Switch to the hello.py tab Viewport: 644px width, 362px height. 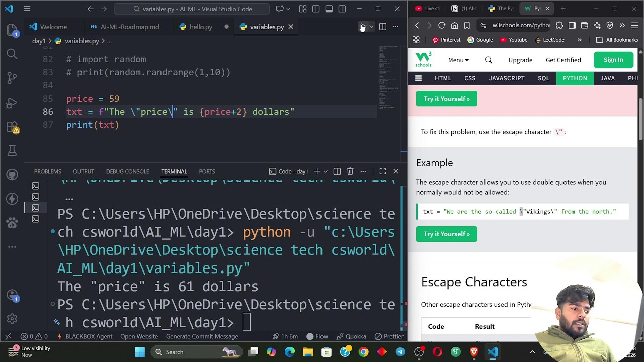[201, 27]
